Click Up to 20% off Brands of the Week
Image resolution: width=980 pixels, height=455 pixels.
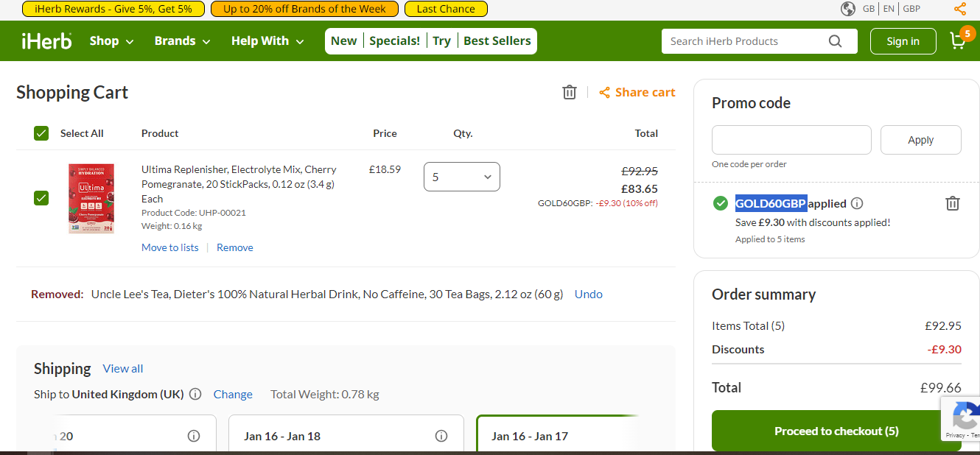304,9
